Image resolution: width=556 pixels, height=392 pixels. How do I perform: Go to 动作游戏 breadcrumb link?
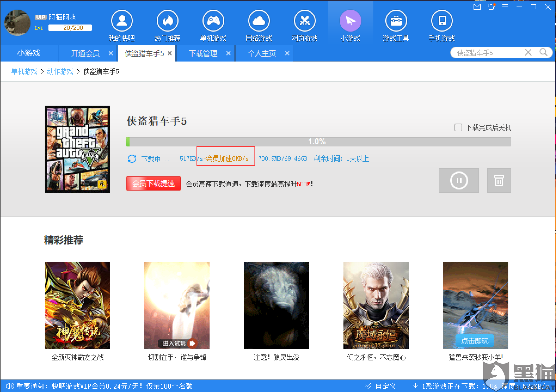(60, 72)
